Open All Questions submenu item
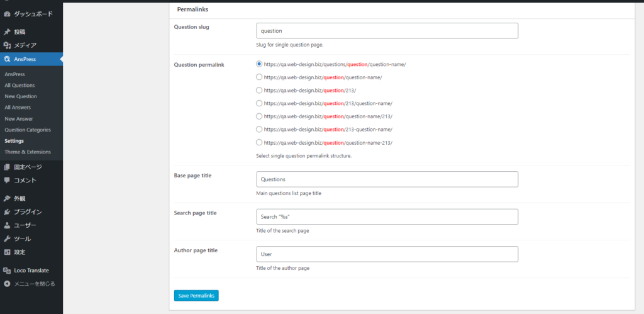This screenshot has width=644, height=314. click(x=19, y=85)
